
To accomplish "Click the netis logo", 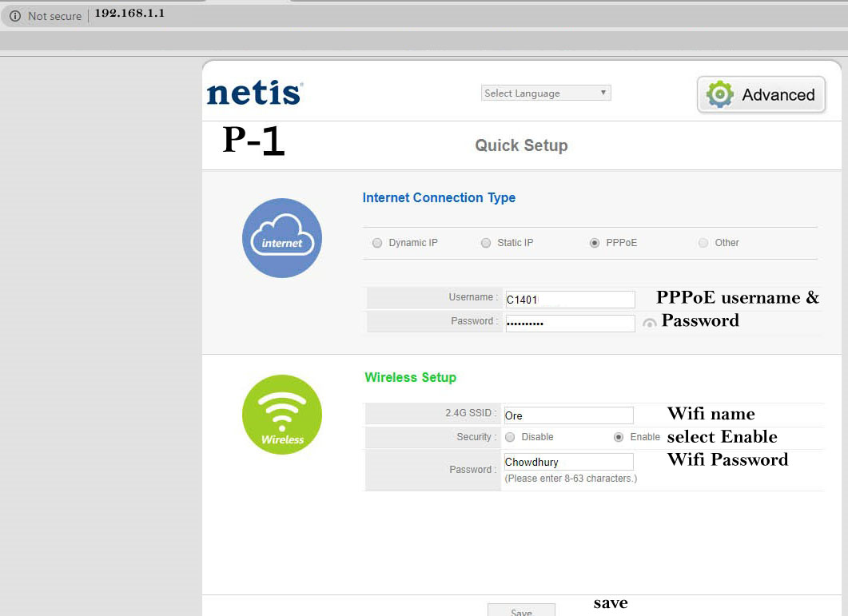I will point(254,93).
